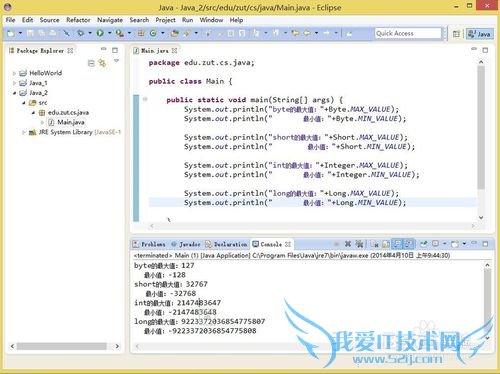Clear Console output icon

pyautogui.click(x=375, y=244)
